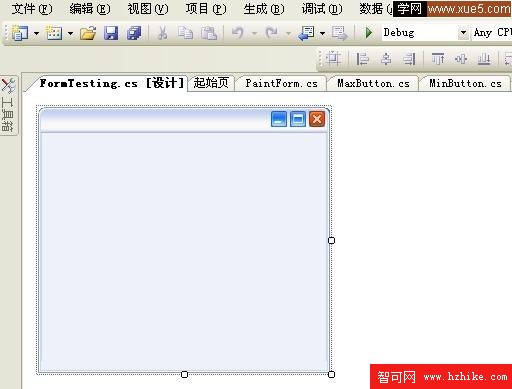Click the Open File folder icon
Screen dimensions: 512x389
pyautogui.click(x=88, y=33)
